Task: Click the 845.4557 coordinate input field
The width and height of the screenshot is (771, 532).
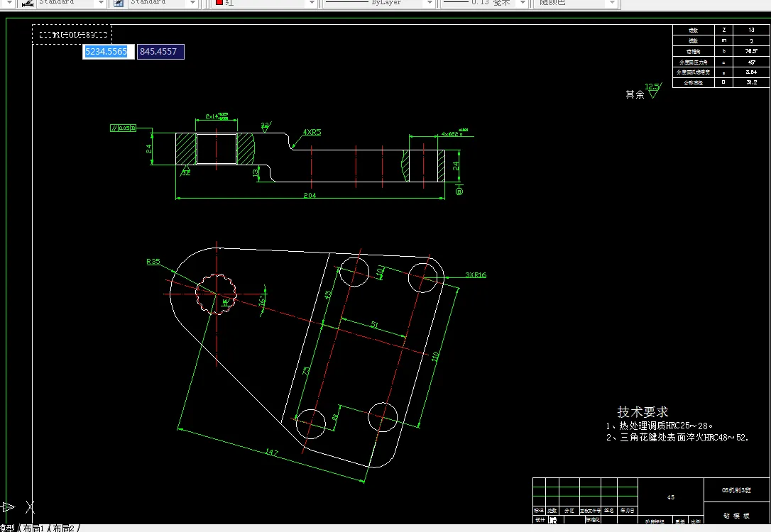Action: pos(160,52)
